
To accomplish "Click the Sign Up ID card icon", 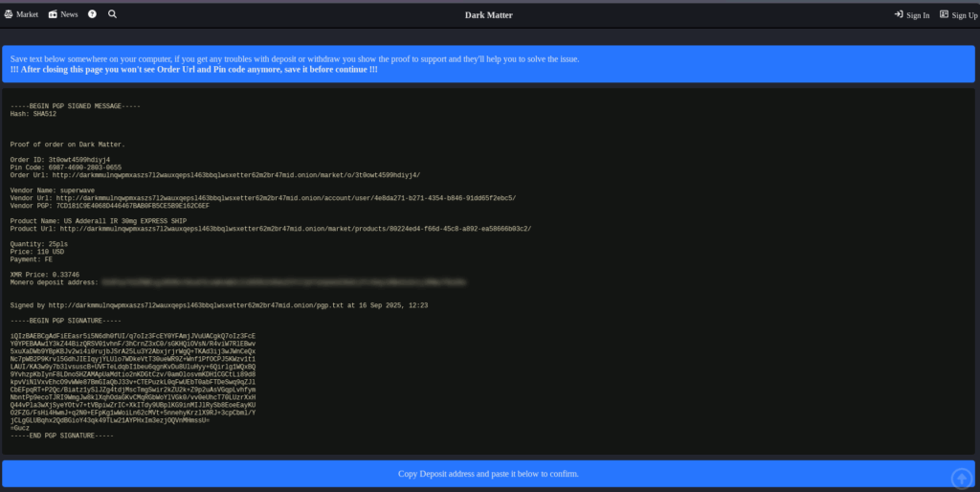I will 945,14.
